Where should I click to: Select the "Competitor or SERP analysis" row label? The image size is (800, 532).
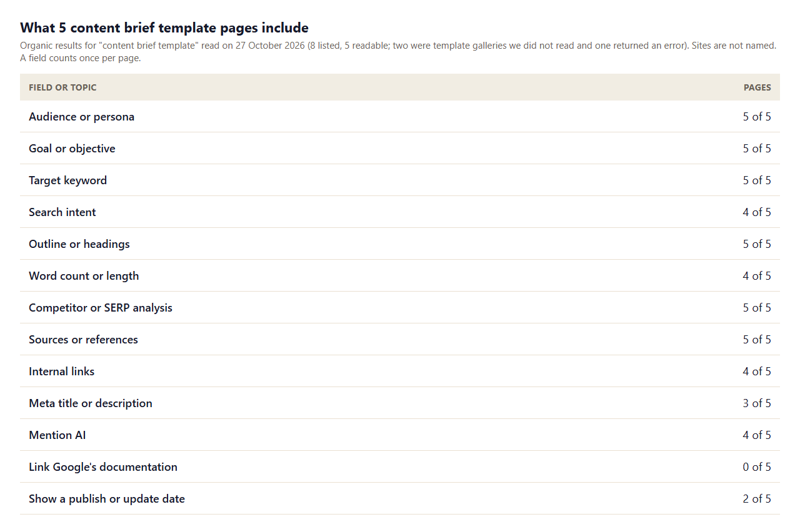pos(101,308)
